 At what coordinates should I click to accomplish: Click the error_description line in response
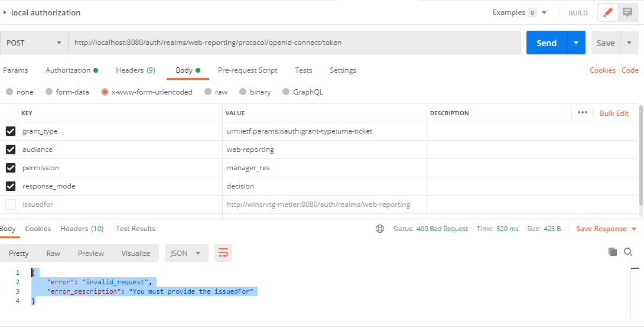click(x=150, y=291)
